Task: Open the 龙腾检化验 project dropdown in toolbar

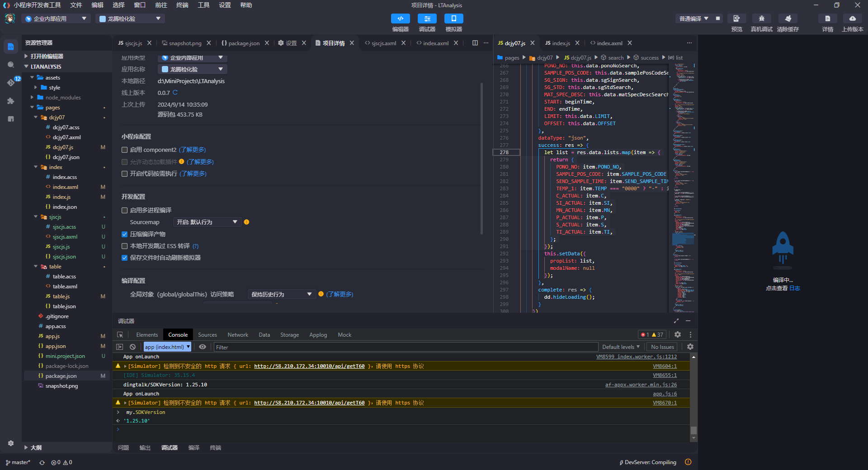Action: (130, 19)
